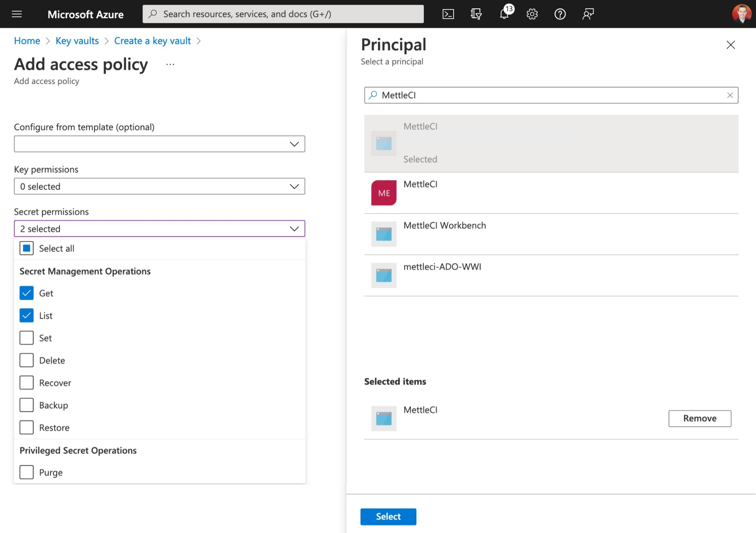Uncheck the Get secret permission
Viewport: 756px width, 533px height.
27,293
